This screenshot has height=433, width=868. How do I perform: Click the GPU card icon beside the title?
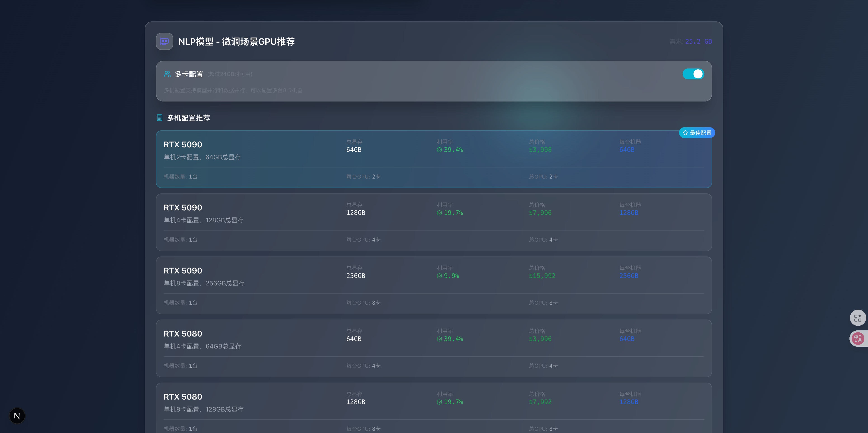164,41
